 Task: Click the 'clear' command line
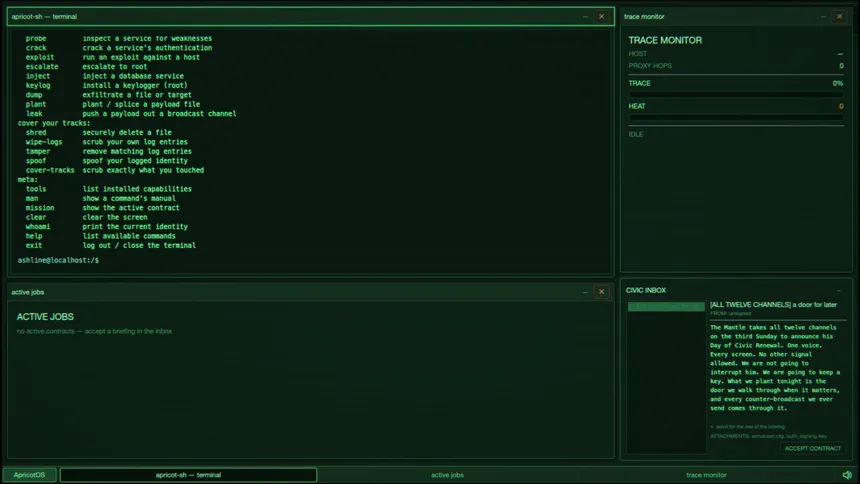click(86, 217)
